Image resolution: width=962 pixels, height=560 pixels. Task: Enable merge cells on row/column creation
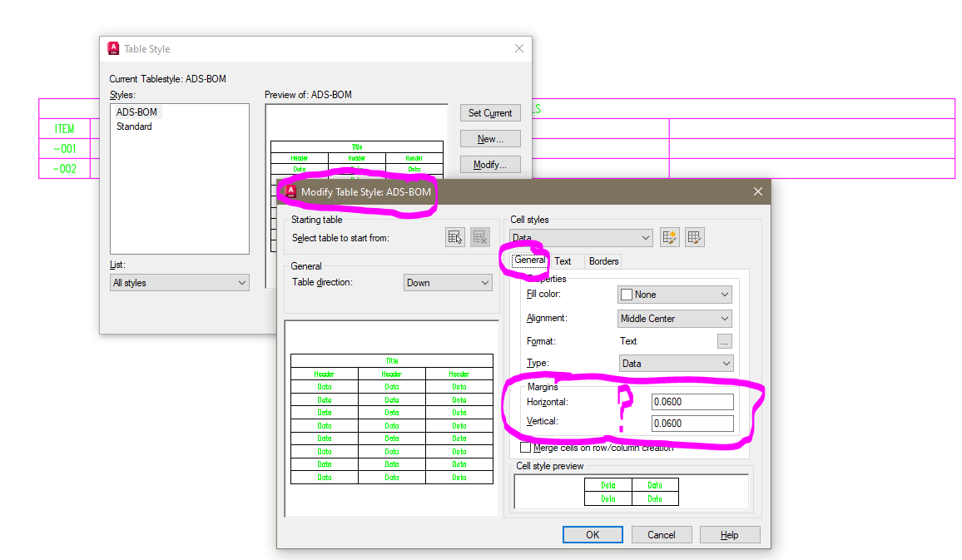(525, 446)
